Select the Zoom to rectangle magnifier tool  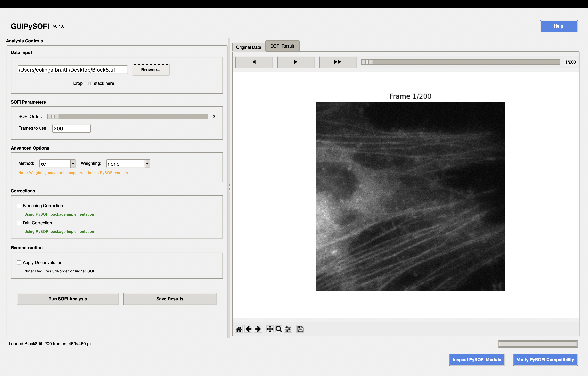coord(279,329)
